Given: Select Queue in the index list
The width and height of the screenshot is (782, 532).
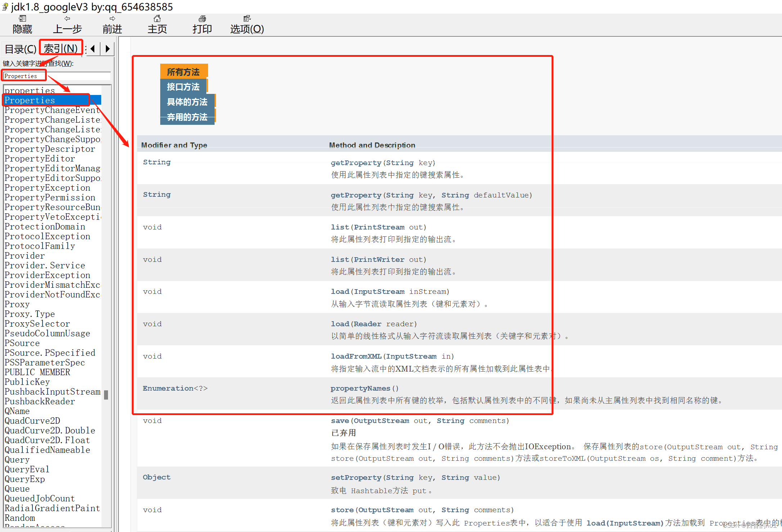Looking at the screenshot, I should 17,488.
